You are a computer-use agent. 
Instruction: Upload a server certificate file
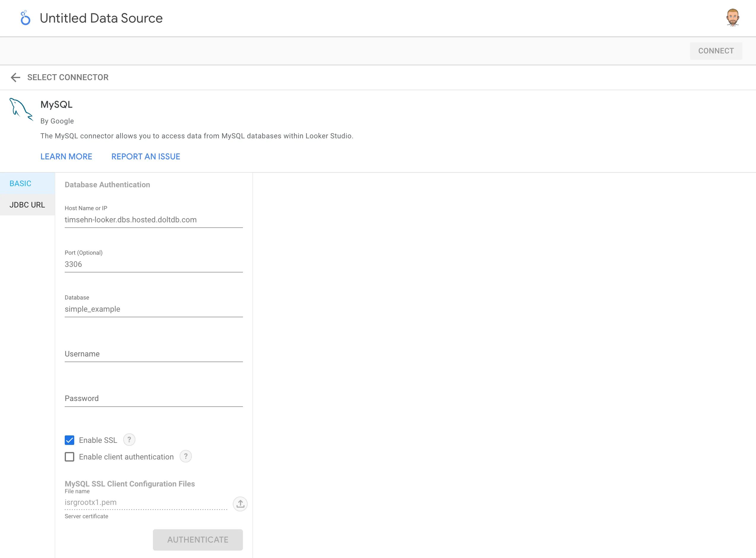(240, 504)
